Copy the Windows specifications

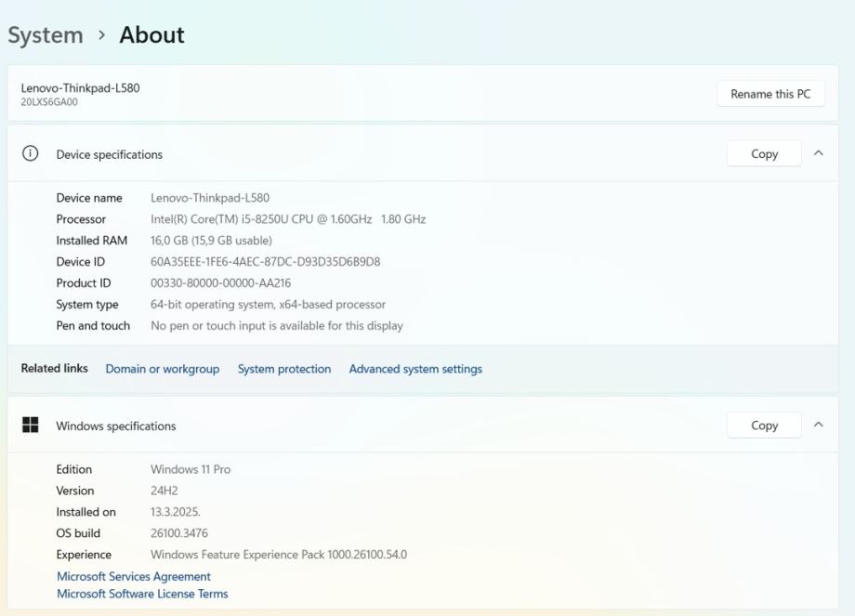click(763, 426)
